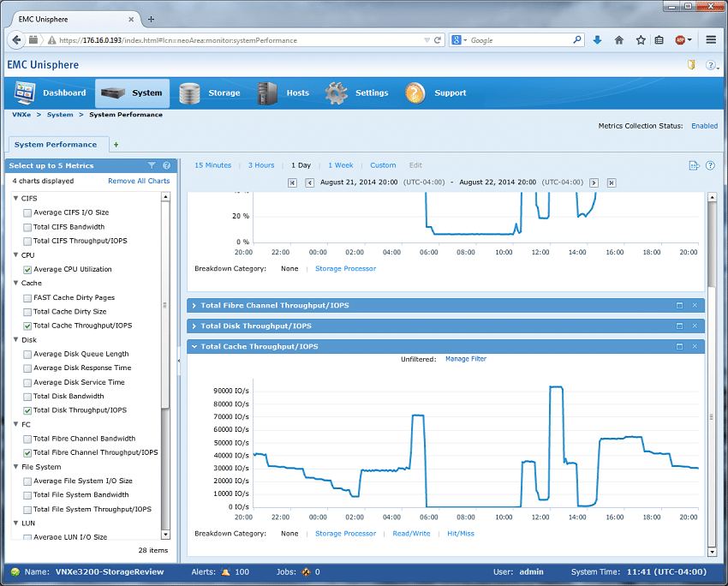Collapse the FC metric group

[15, 424]
